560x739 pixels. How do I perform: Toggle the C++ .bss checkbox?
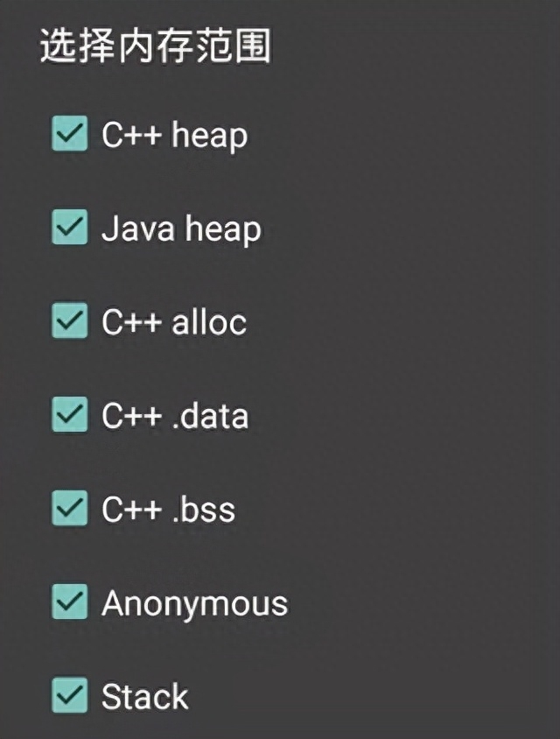pos(70,509)
